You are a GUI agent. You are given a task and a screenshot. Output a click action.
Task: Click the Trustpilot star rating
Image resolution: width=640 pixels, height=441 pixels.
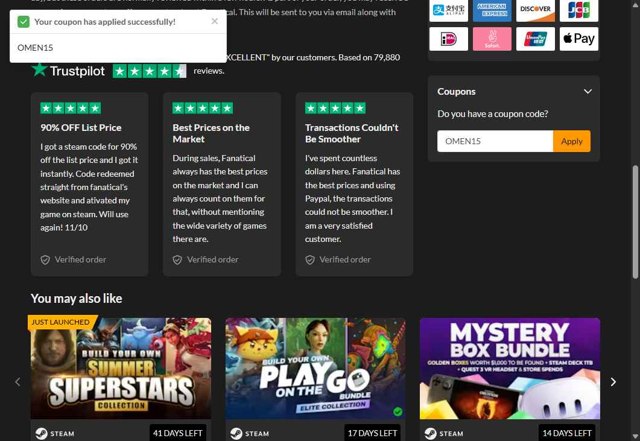(x=149, y=71)
